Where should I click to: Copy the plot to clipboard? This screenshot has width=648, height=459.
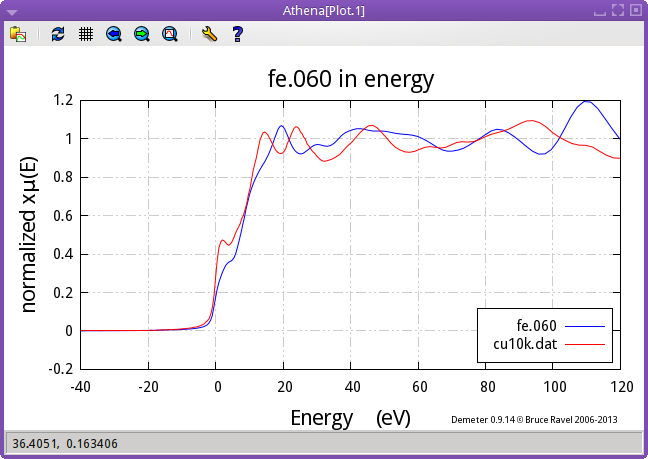coord(18,34)
